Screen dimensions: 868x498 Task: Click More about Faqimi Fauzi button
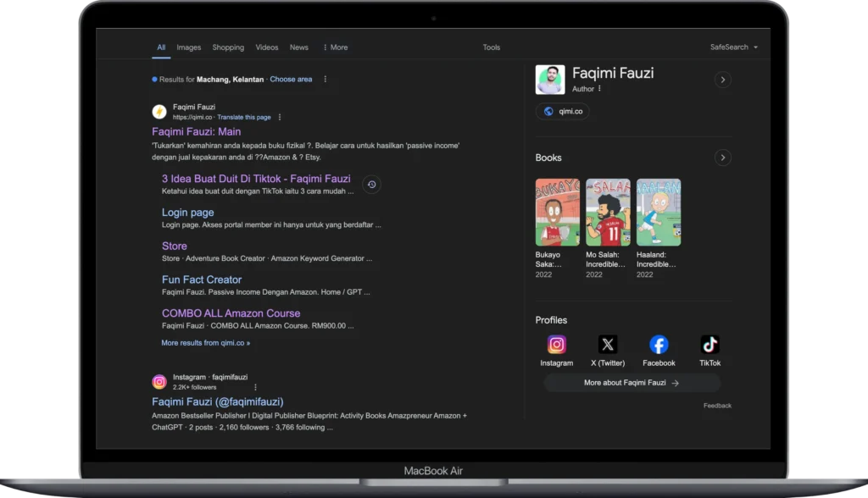(632, 383)
